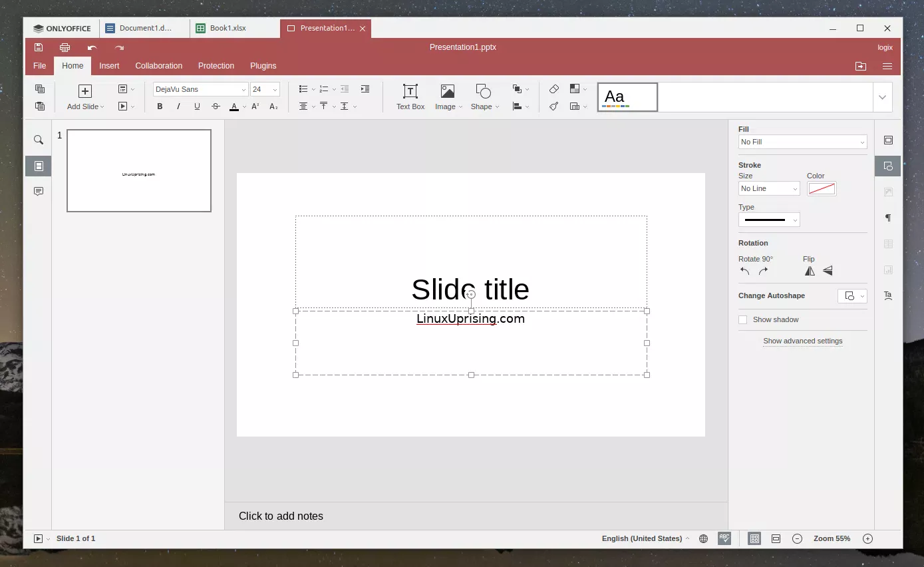Viewport: 924px width, 567px height.
Task: Zoom in with the plus icon
Action: coord(867,539)
